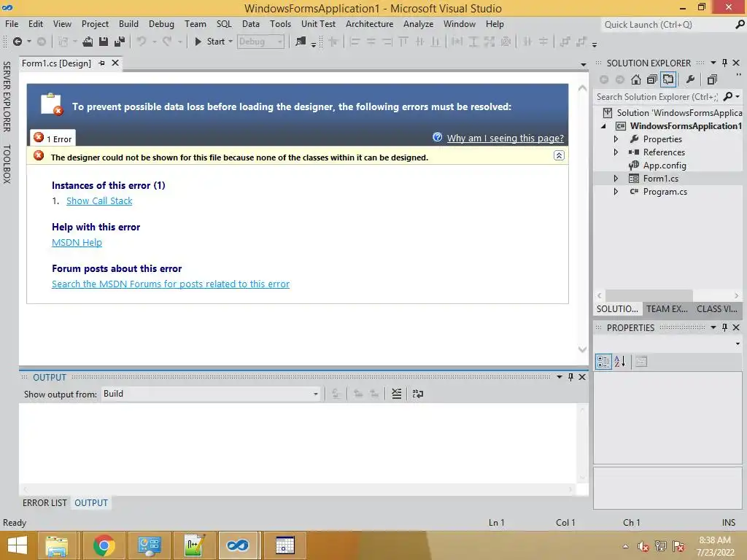Click the Home icon in Solution Explorer
This screenshot has height=560, width=747.
coord(636,79)
